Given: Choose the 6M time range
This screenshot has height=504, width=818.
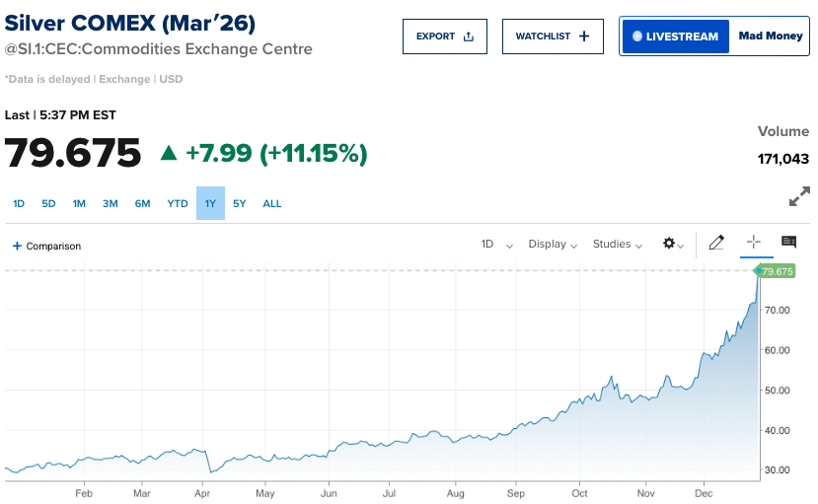Looking at the screenshot, I should tap(143, 204).
